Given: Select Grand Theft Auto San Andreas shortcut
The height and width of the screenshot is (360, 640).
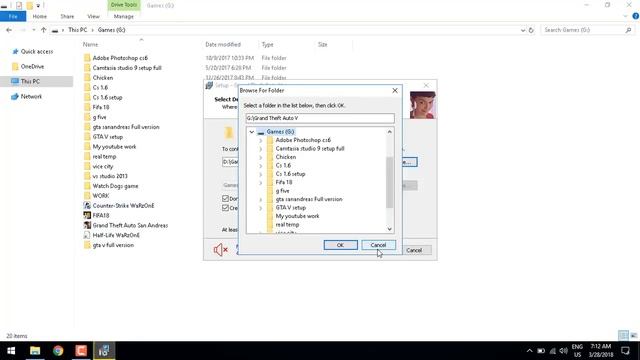Looking at the screenshot, I should (x=130, y=225).
